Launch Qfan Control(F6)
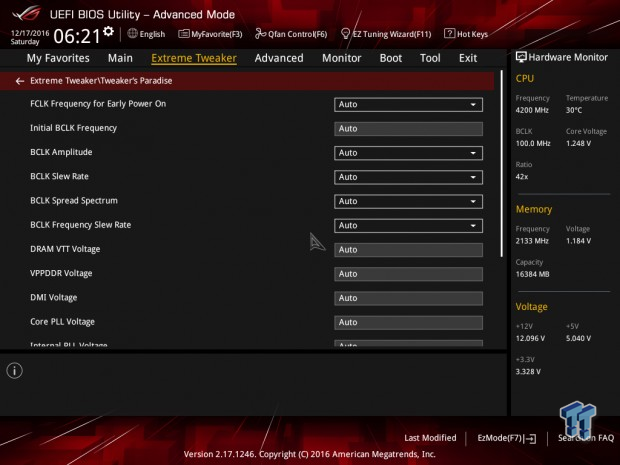The image size is (620, 465). point(291,34)
